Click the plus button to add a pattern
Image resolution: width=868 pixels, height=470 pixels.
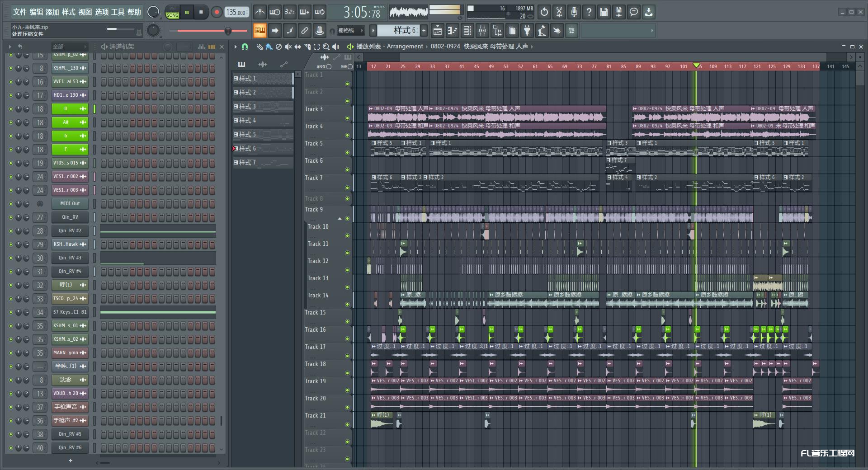tap(424, 31)
